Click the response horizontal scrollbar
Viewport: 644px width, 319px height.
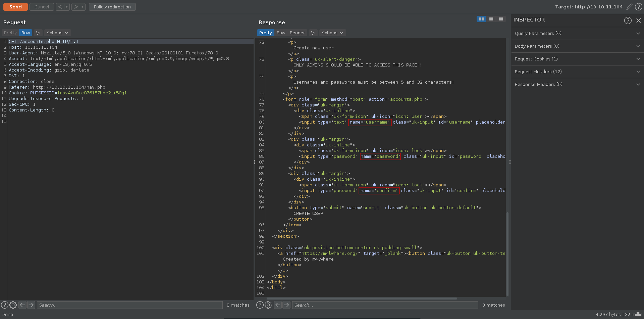click(x=362, y=298)
